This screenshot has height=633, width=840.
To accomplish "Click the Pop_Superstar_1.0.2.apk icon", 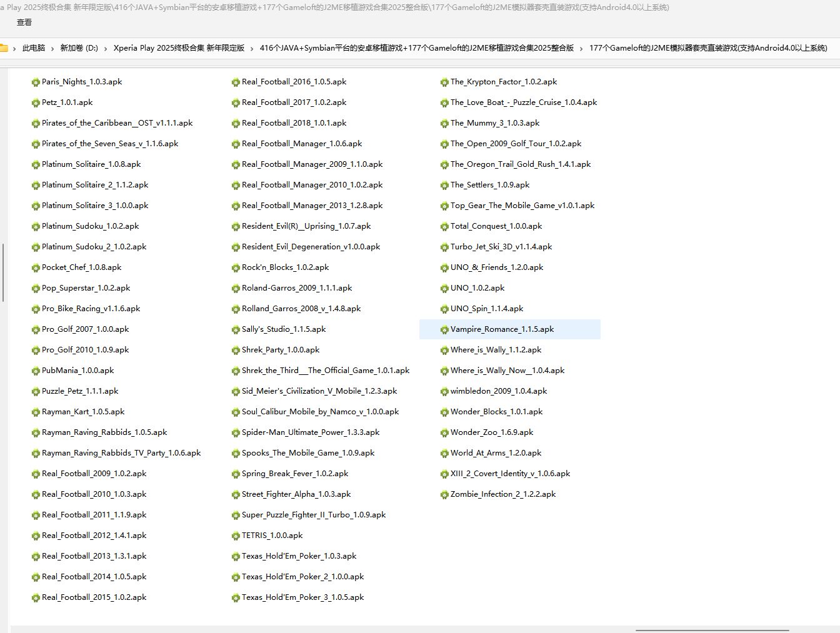I will (36, 288).
